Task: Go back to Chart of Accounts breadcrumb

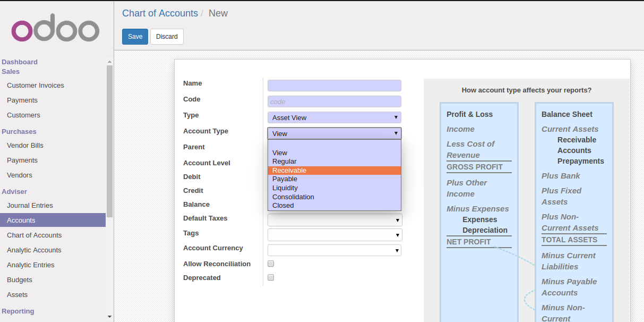Action: click(x=160, y=13)
